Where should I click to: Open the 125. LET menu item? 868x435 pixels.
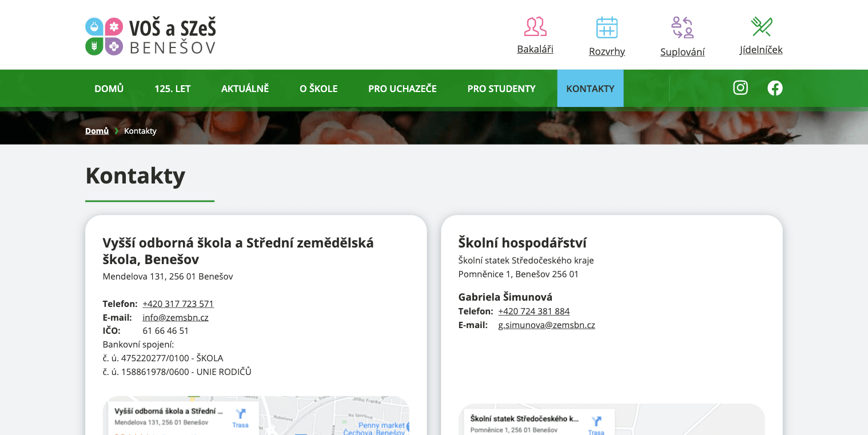click(x=172, y=89)
